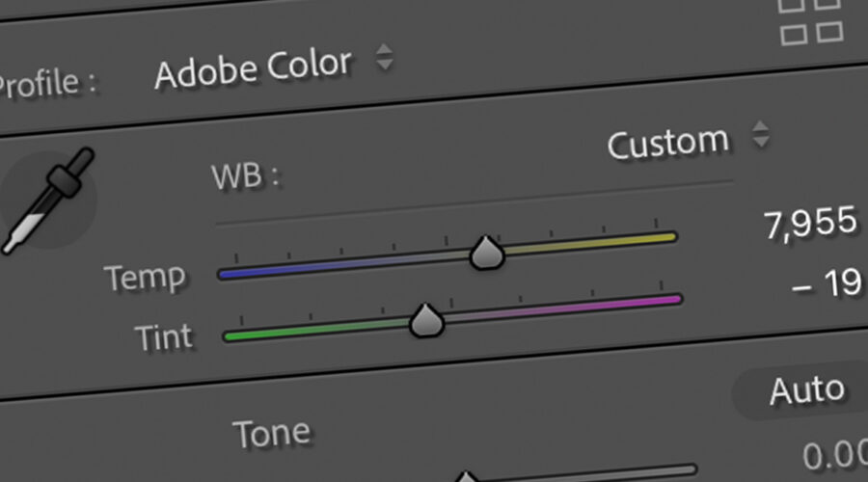Image resolution: width=868 pixels, height=482 pixels.
Task: Click the blue end of Temp slider
Action: pos(229,274)
